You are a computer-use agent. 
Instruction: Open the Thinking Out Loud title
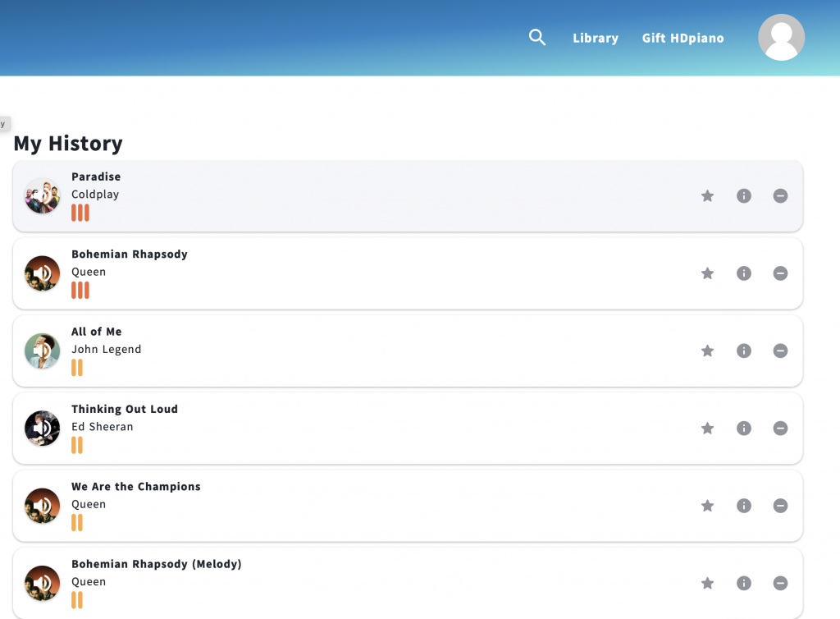125,410
